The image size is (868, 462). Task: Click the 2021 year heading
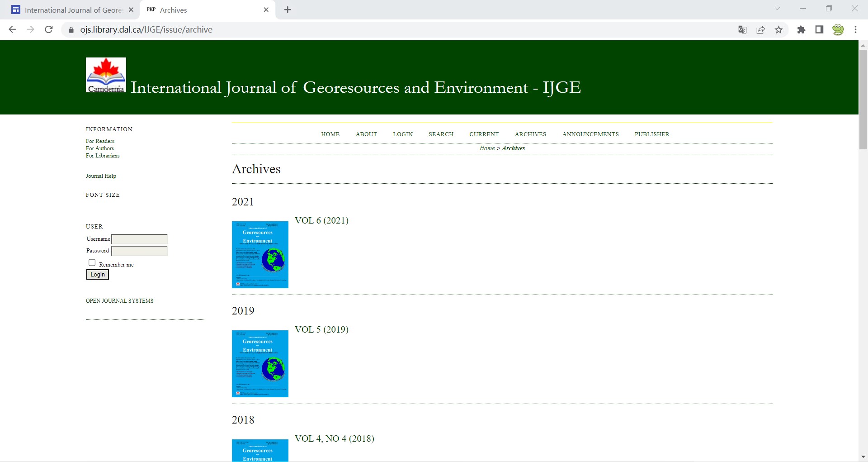(x=243, y=202)
